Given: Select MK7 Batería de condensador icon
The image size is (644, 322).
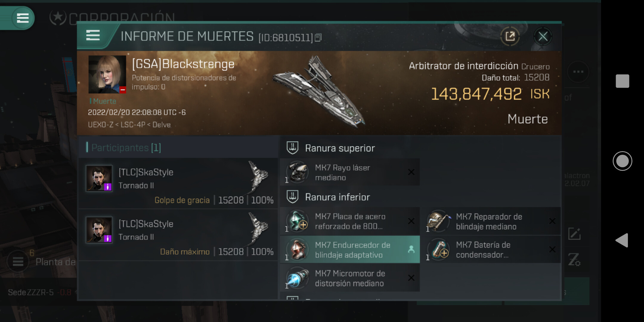Looking at the screenshot, I should click(438, 249).
